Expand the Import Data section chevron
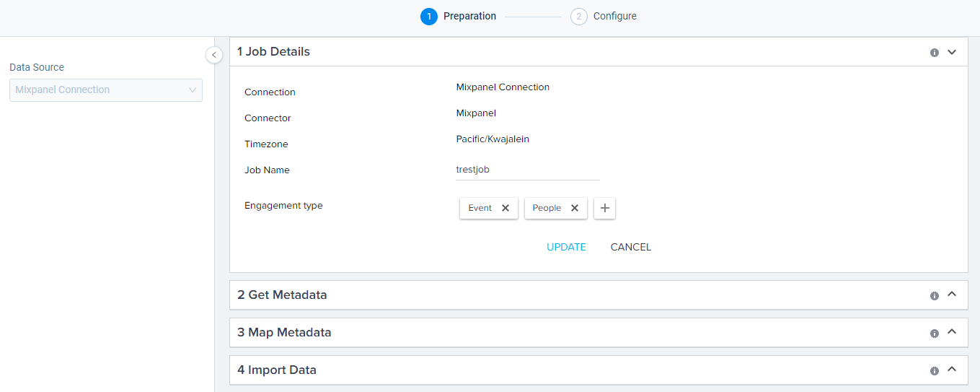Image resolution: width=980 pixels, height=392 pixels. [952, 370]
